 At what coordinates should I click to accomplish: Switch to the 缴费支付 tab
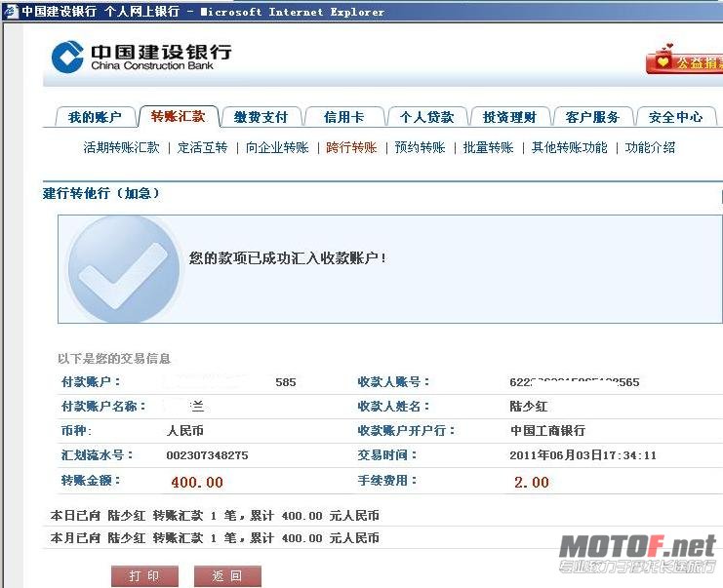coord(261,117)
